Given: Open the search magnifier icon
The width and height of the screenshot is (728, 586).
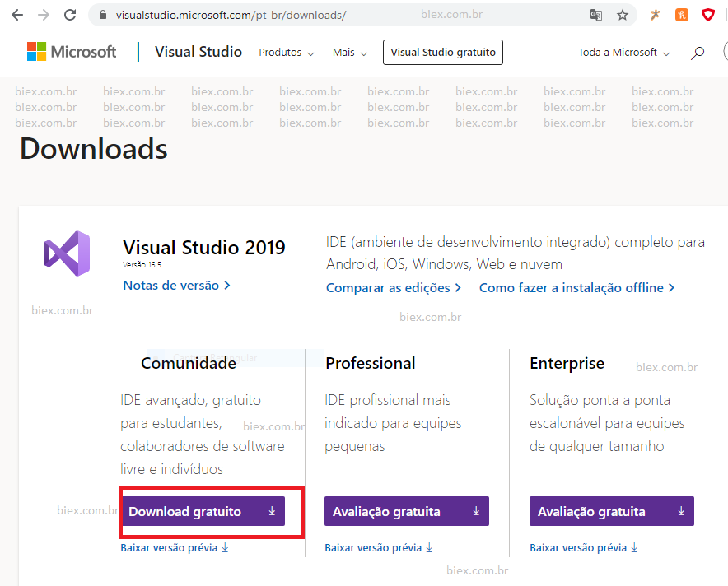Looking at the screenshot, I should pos(698,53).
